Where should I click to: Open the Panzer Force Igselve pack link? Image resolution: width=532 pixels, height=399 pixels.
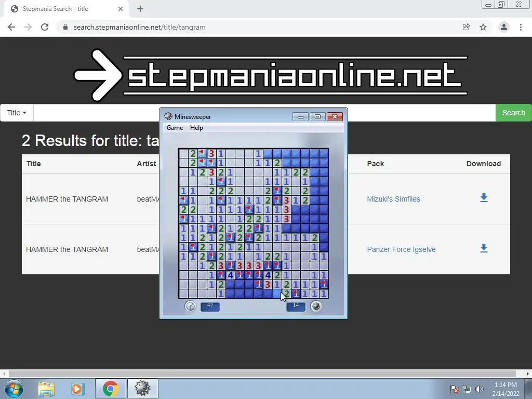pos(401,249)
